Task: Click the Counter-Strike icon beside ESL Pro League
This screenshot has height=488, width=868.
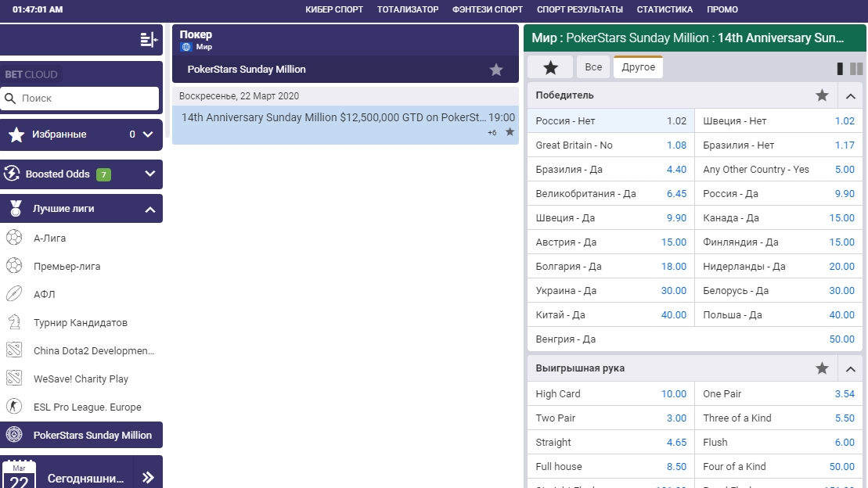Action: [x=14, y=407]
